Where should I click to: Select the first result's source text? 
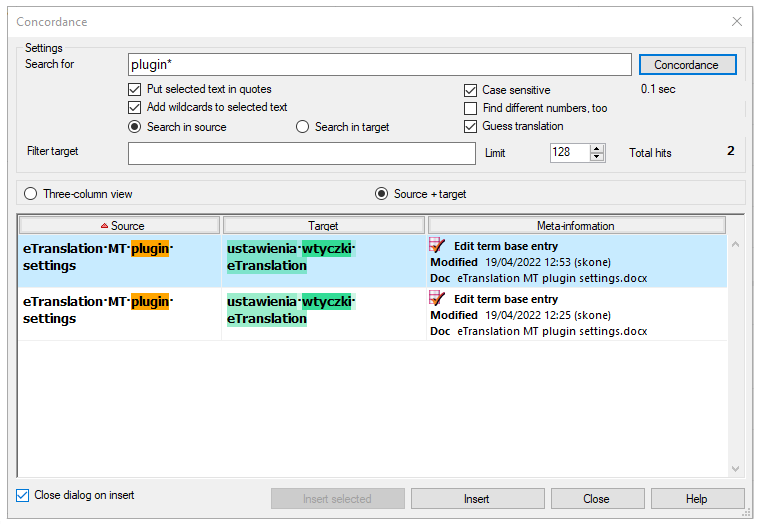click(98, 257)
